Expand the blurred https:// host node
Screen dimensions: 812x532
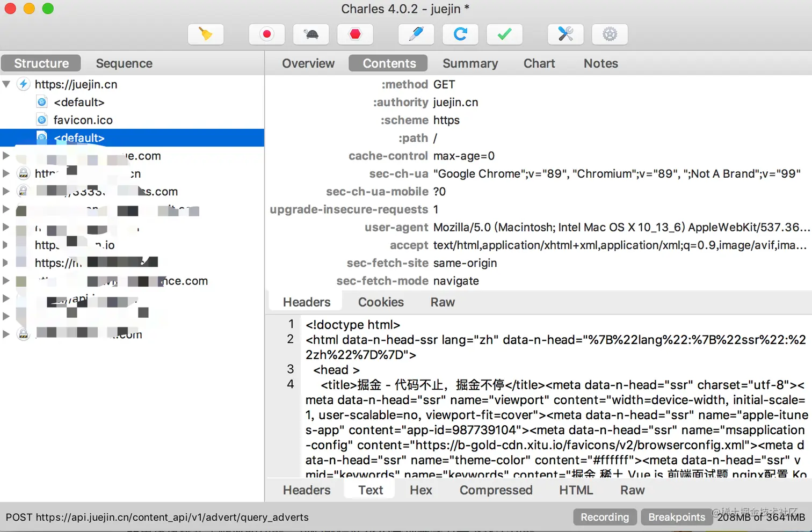[x=6, y=263]
